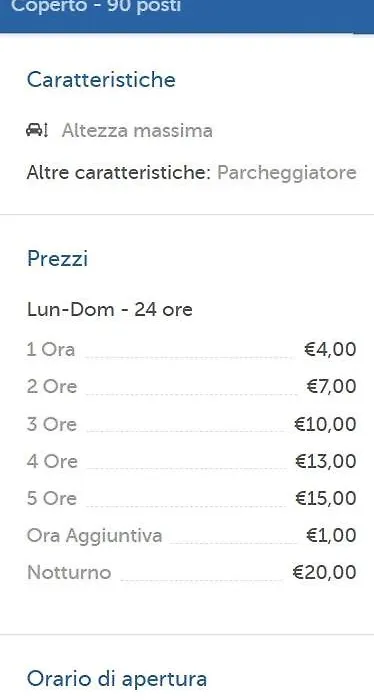Select the 2 Ore price row
374x700 pixels.
(191, 386)
